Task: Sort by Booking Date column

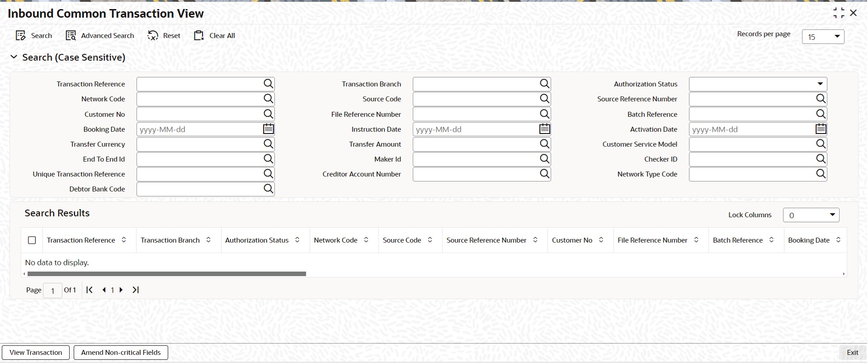Action: (x=838, y=240)
